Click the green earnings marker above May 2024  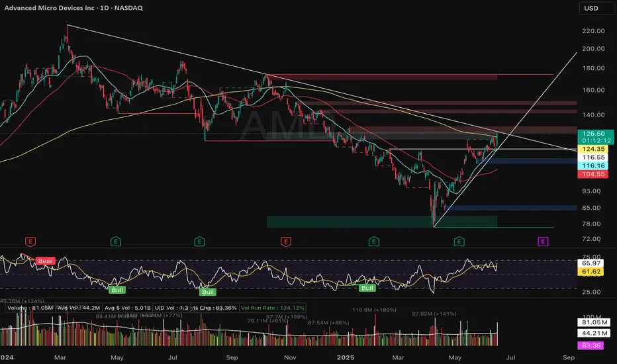tap(115, 241)
